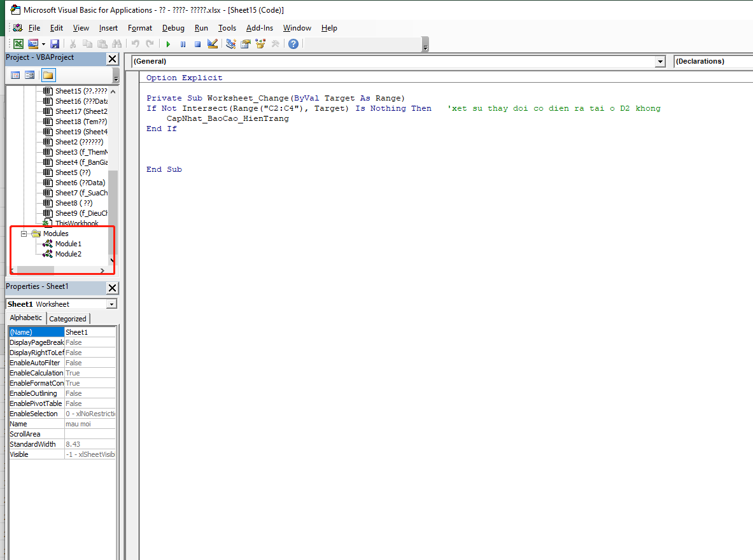Image resolution: width=753 pixels, height=560 pixels.
Task: Select Sheet18 (Tem??) in the project tree
Action: coord(81,122)
